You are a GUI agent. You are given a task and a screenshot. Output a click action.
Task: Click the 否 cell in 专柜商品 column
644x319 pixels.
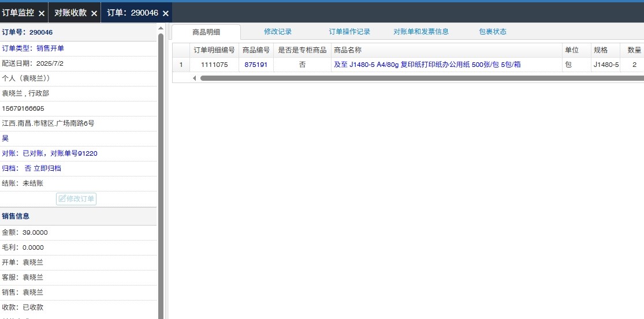click(x=302, y=65)
